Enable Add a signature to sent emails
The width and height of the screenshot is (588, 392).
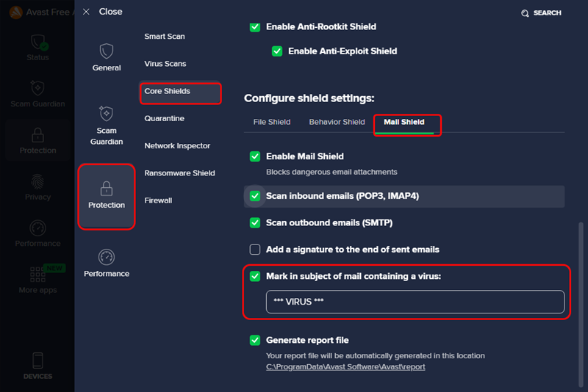[255, 250]
